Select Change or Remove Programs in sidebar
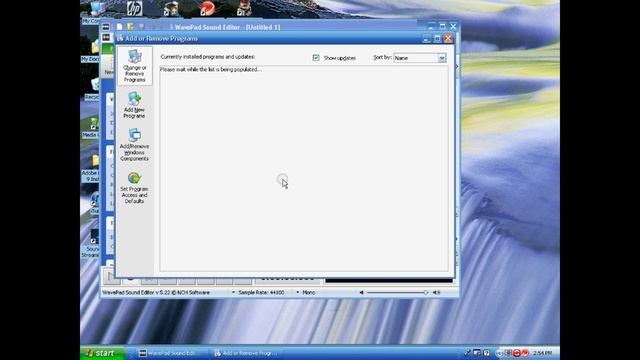The image size is (640, 360). (135, 66)
